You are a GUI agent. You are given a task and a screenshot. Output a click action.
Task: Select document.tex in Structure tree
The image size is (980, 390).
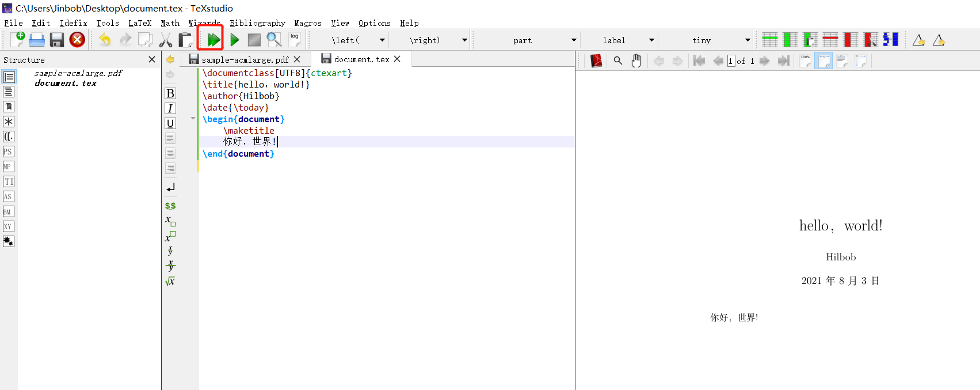66,83
